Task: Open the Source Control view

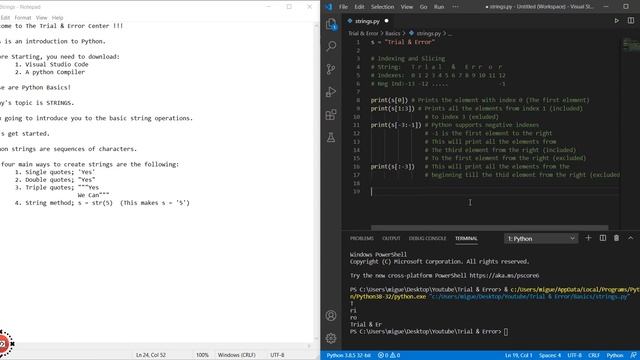Action: pos(331,69)
